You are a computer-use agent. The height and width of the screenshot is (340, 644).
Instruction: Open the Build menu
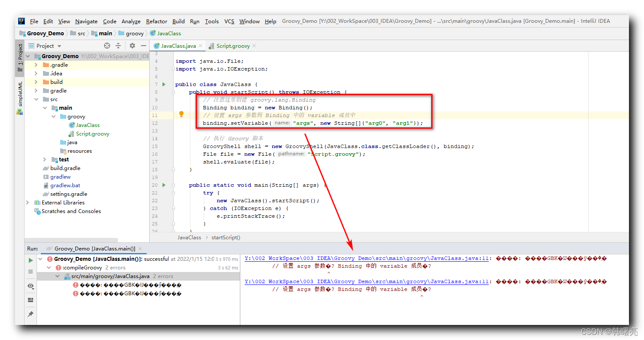point(178,21)
